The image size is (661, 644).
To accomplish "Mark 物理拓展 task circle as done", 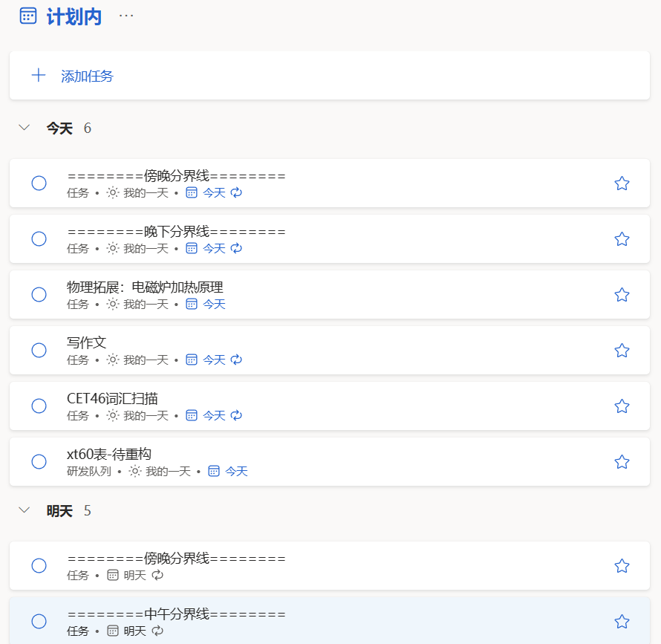I will pos(39,295).
